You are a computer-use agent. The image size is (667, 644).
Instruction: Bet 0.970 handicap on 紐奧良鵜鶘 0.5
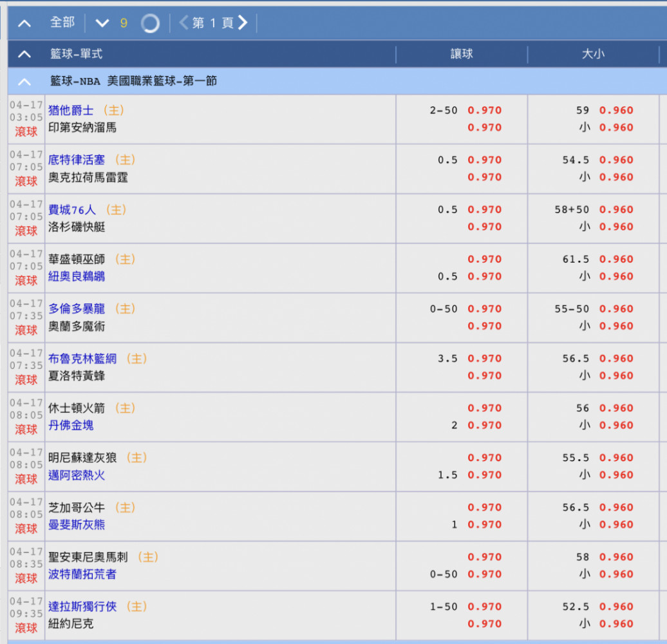[x=485, y=276]
